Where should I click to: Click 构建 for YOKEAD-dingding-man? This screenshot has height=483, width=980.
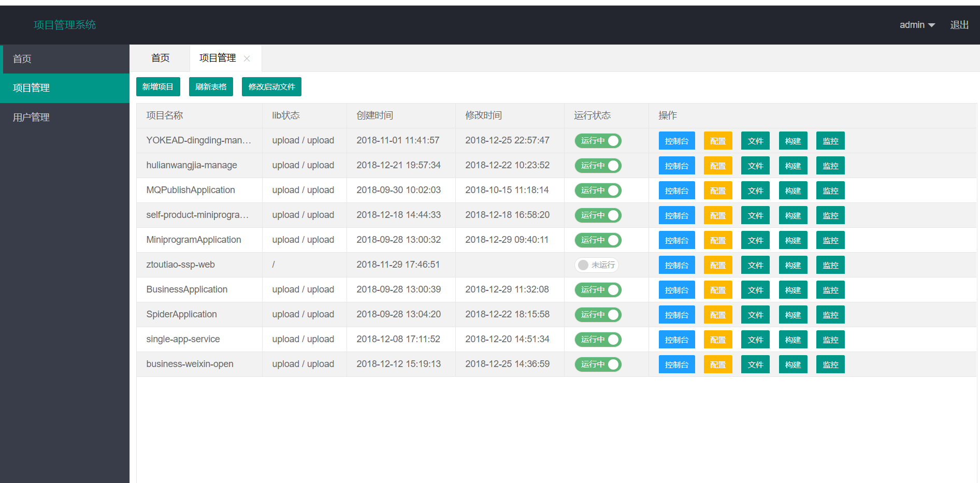point(793,141)
